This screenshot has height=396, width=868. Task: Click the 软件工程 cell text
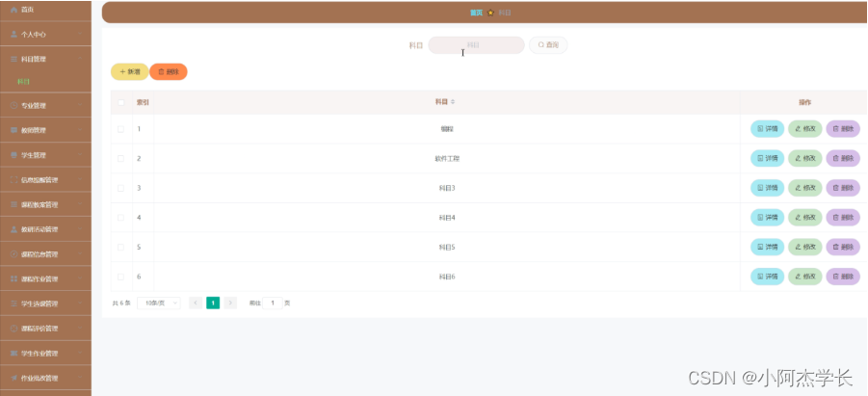tap(447, 158)
